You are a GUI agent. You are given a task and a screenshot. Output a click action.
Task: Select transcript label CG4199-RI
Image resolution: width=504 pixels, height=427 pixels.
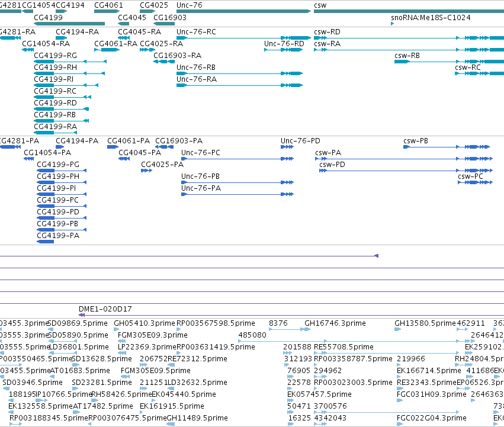(54, 79)
